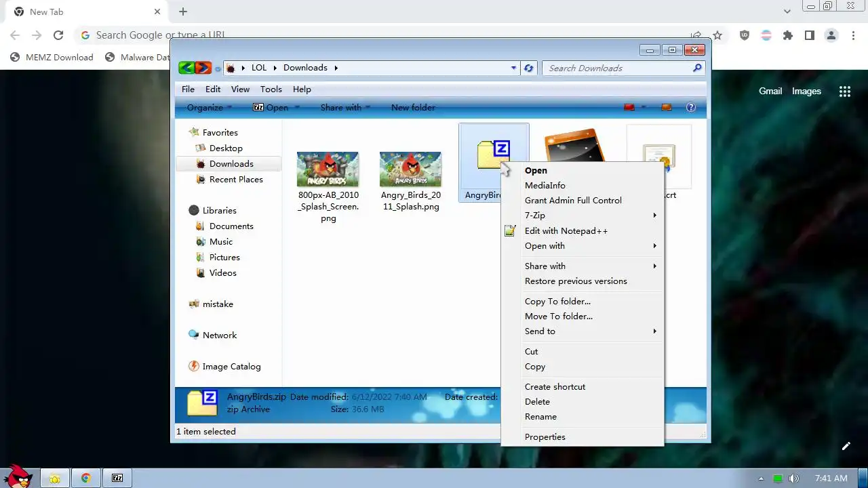Open the Help menu in Explorer

click(302, 89)
